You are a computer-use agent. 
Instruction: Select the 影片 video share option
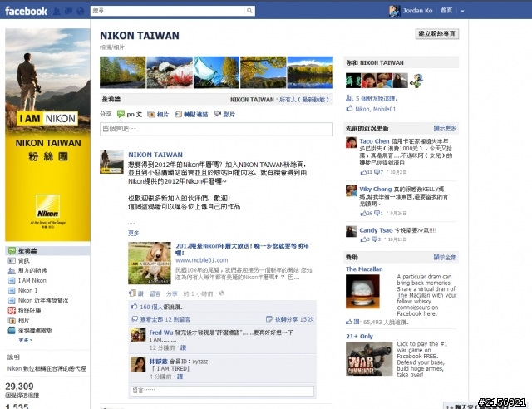click(x=224, y=114)
